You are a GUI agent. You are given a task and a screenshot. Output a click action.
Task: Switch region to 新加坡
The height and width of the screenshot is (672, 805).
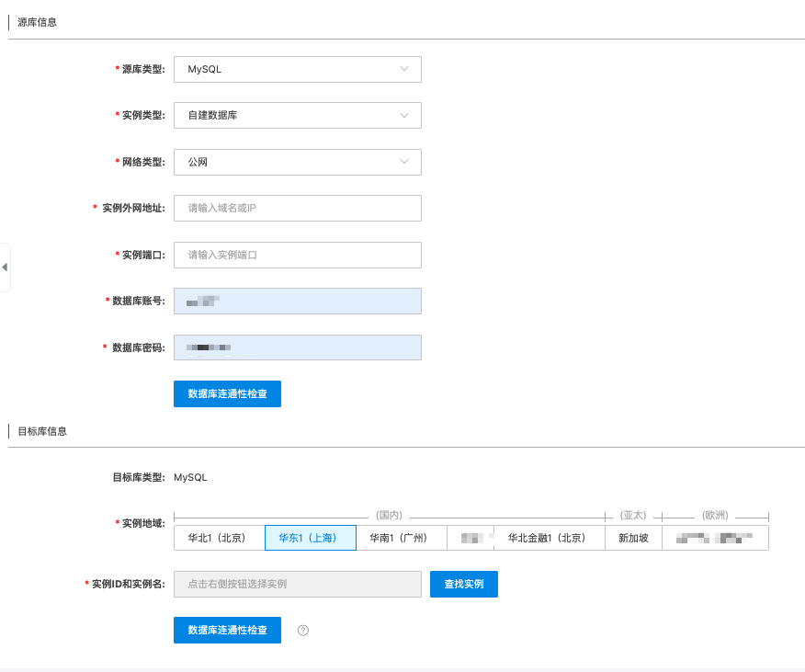[633, 538]
